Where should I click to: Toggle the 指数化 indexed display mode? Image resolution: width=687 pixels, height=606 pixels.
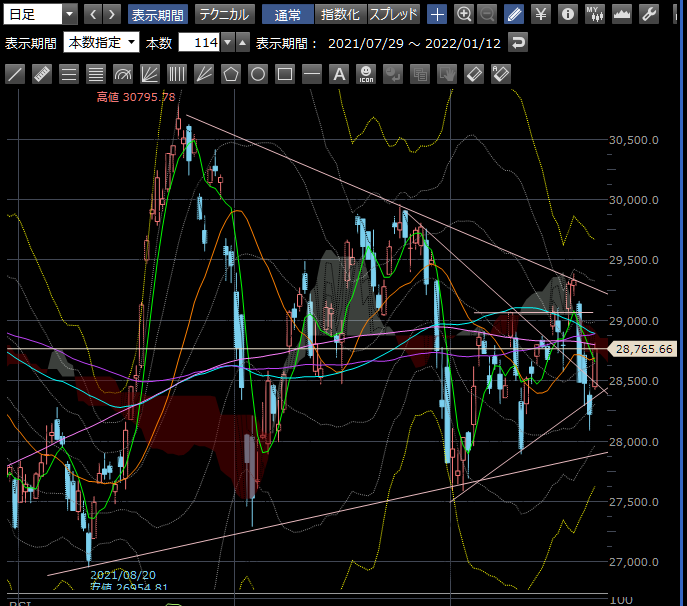[340, 14]
